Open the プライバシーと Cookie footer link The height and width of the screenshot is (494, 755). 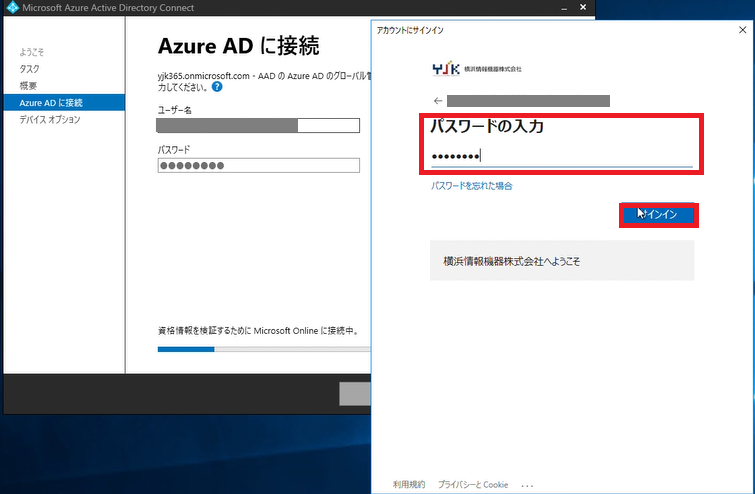tap(473, 484)
